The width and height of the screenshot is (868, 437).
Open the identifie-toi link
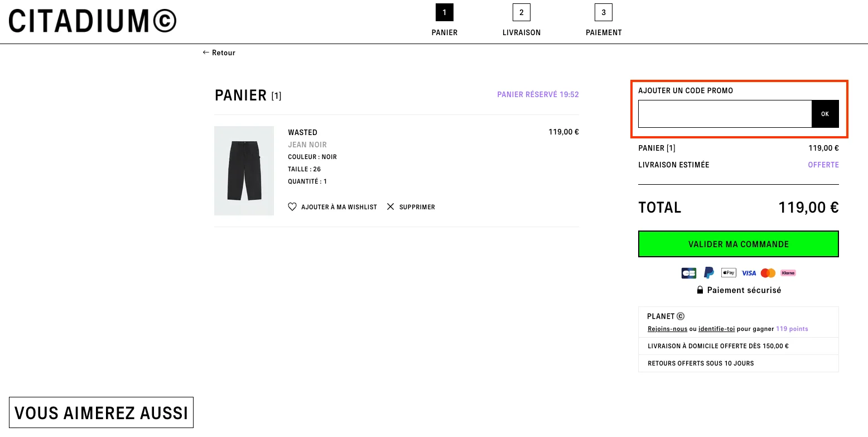point(717,329)
